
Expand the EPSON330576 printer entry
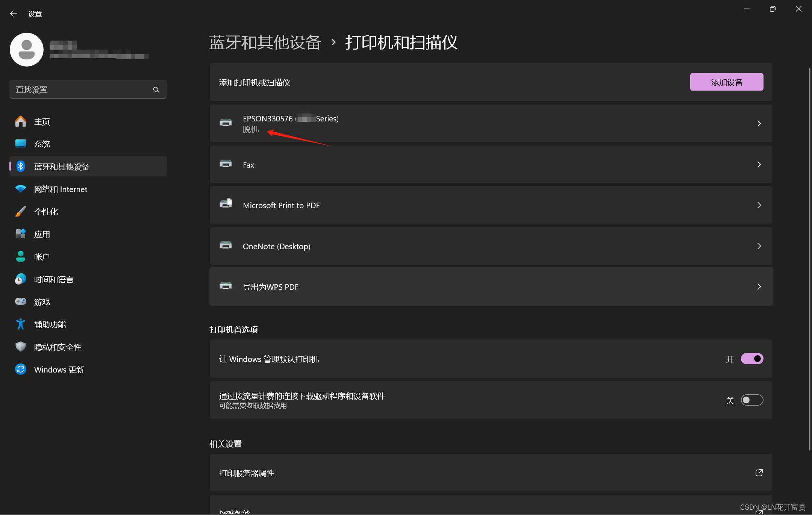(759, 123)
